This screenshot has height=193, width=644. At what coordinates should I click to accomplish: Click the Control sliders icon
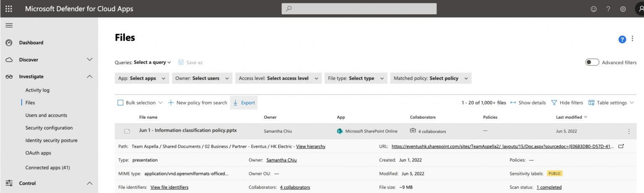click(9, 183)
